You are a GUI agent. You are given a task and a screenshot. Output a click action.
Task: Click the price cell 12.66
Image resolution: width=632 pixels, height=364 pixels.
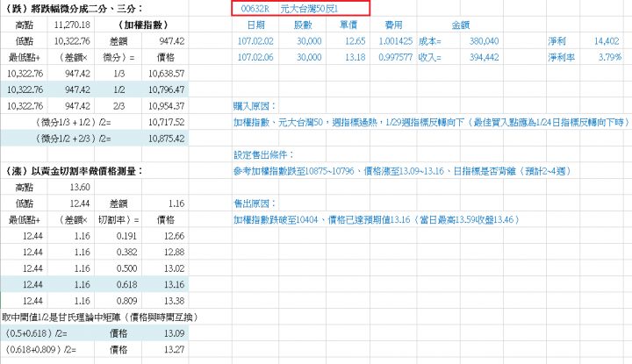[174, 236]
